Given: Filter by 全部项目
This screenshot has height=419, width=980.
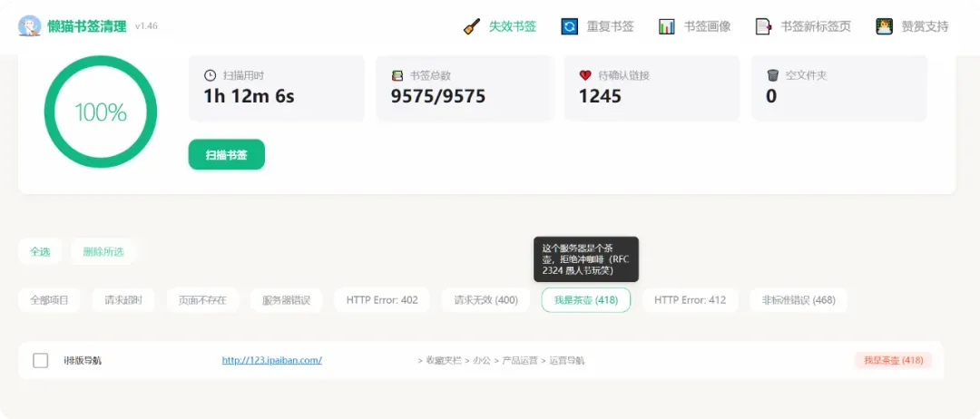Looking at the screenshot, I should coord(49,300).
